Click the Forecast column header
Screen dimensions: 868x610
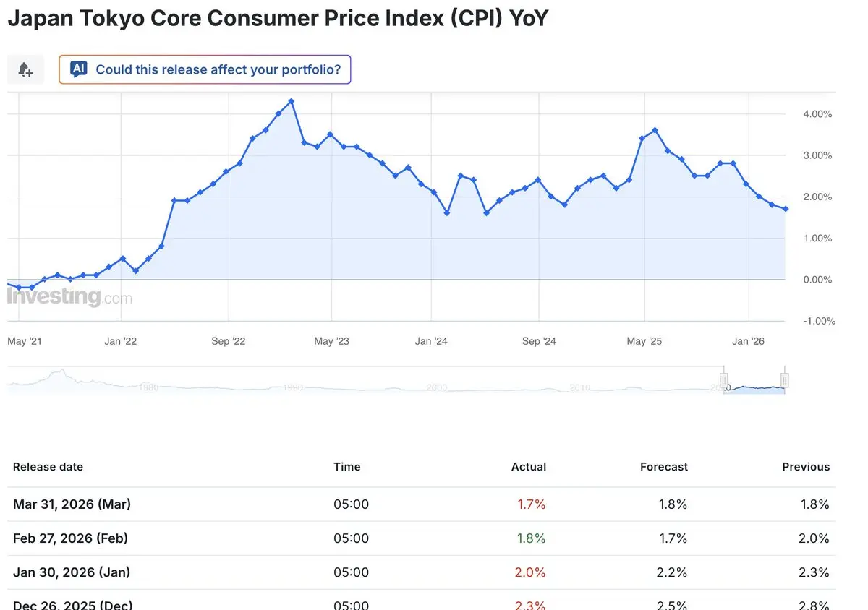click(x=664, y=467)
